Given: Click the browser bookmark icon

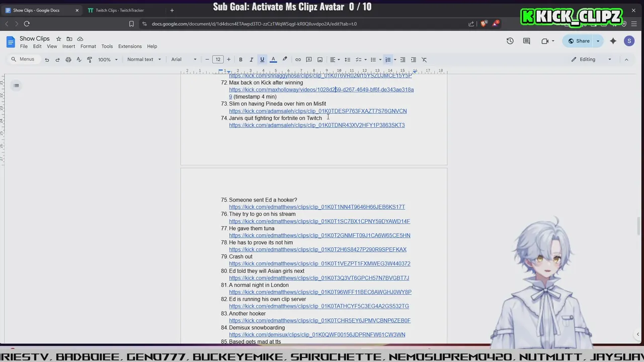Looking at the screenshot, I should [131, 24].
